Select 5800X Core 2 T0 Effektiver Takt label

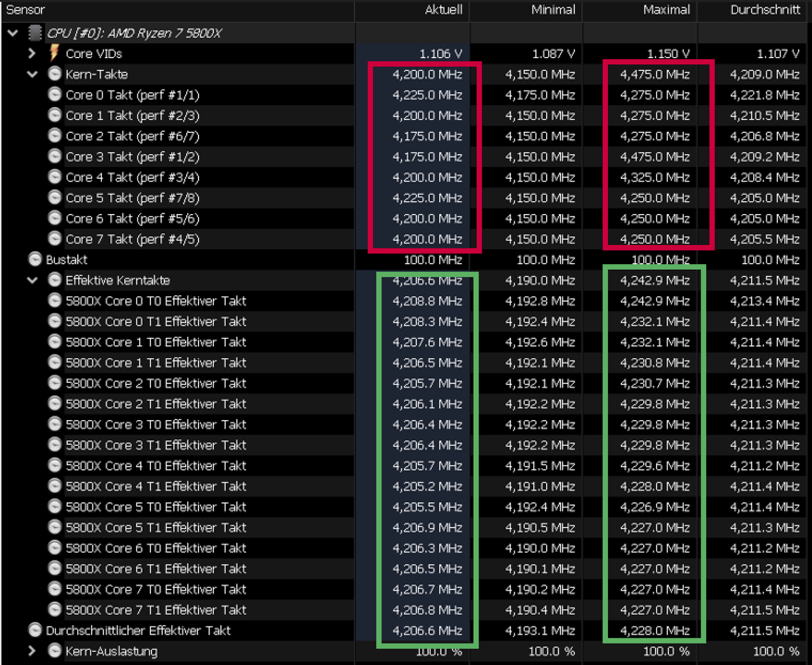[x=156, y=383]
